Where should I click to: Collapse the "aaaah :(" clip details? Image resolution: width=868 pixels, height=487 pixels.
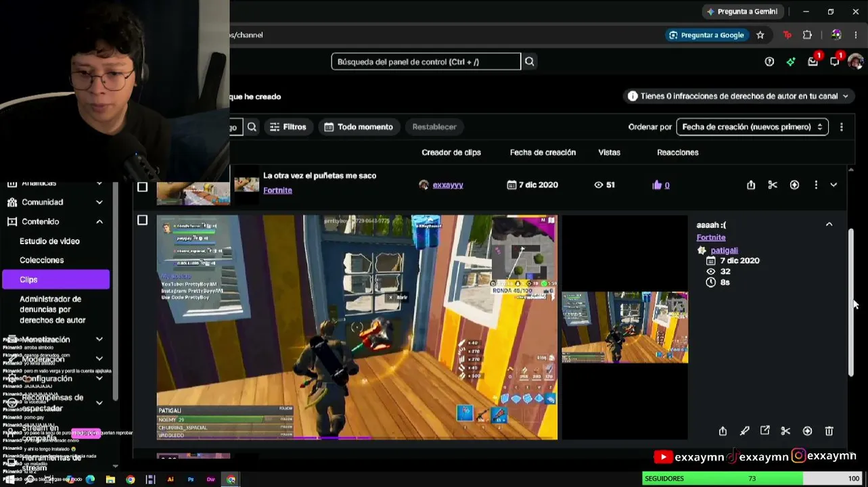[x=829, y=225]
